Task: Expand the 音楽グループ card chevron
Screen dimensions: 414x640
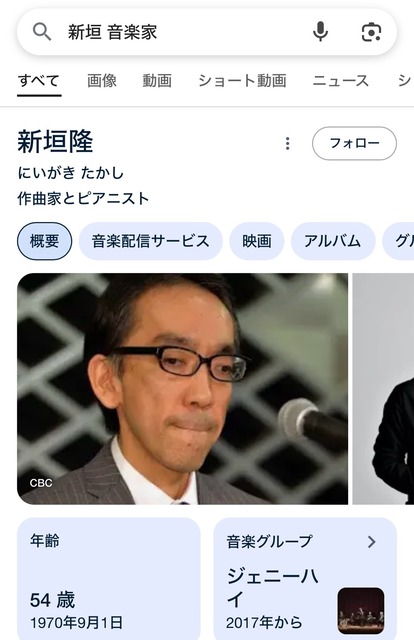Action: tap(371, 542)
